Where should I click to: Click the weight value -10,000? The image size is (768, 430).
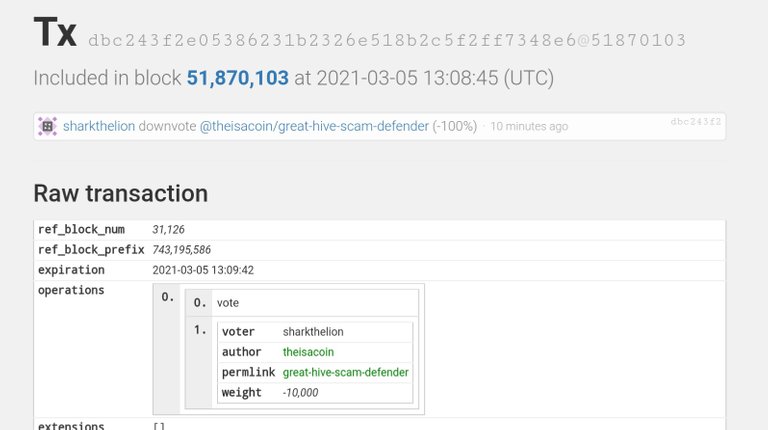[300, 392]
